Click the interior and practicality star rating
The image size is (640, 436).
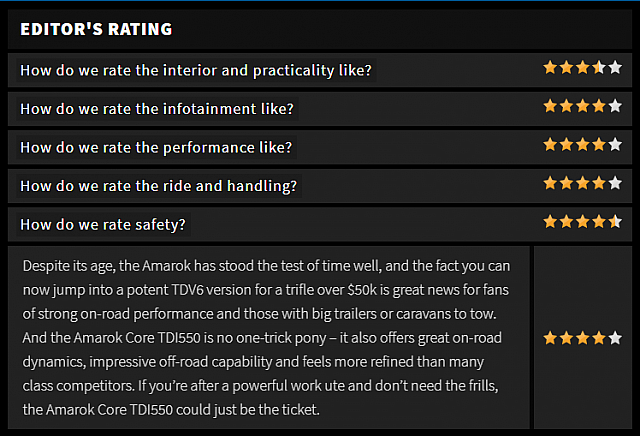[x=582, y=68]
